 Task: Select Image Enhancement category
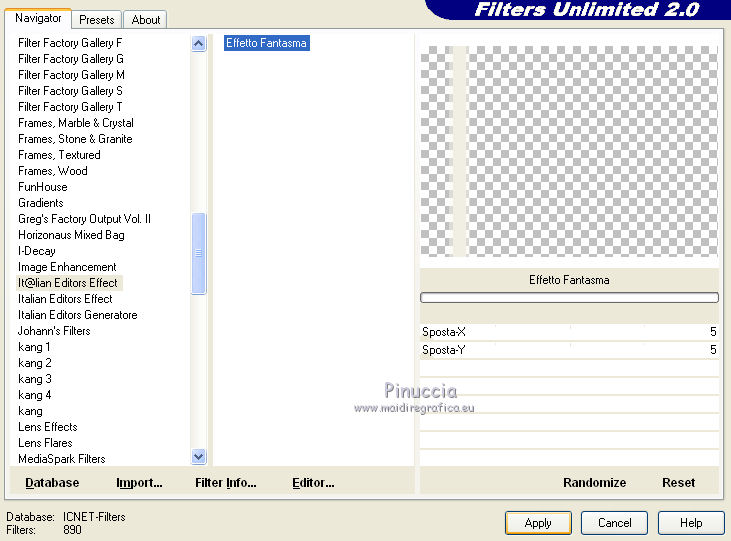coord(67,267)
